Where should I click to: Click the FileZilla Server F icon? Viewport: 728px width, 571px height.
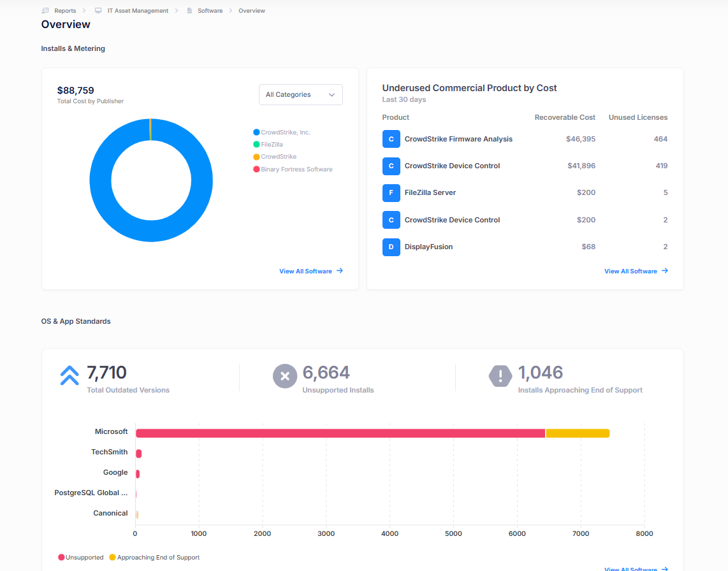point(391,192)
